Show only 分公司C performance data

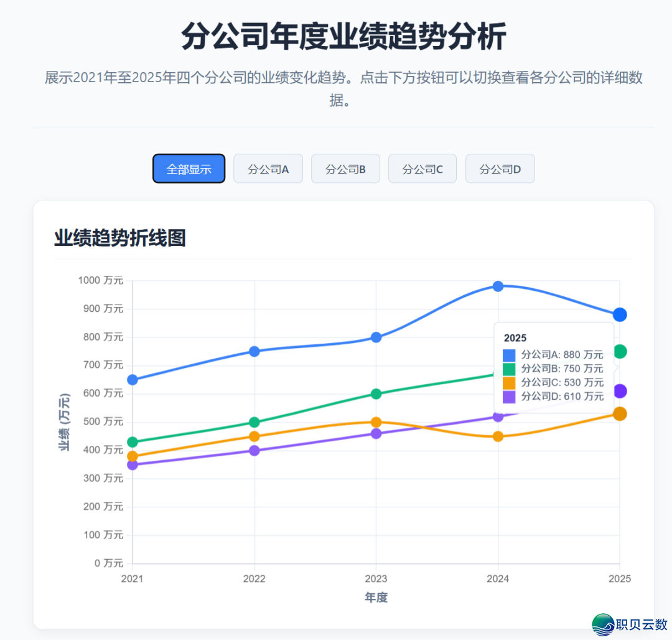click(422, 169)
